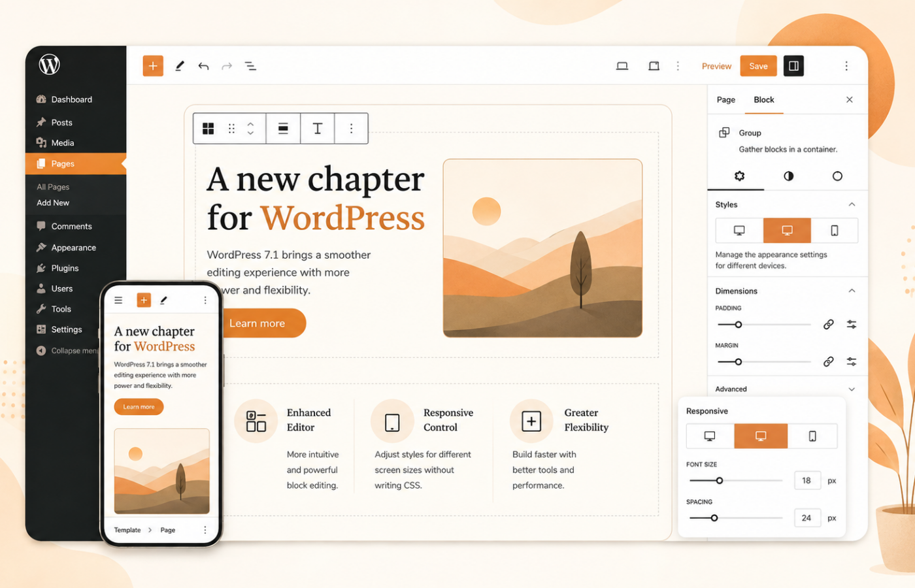The width and height of the screenshot is (915, 588).
Task: Toggle the settings sidebar panel button
Action: pyautogui.click(x=793, y=66)
